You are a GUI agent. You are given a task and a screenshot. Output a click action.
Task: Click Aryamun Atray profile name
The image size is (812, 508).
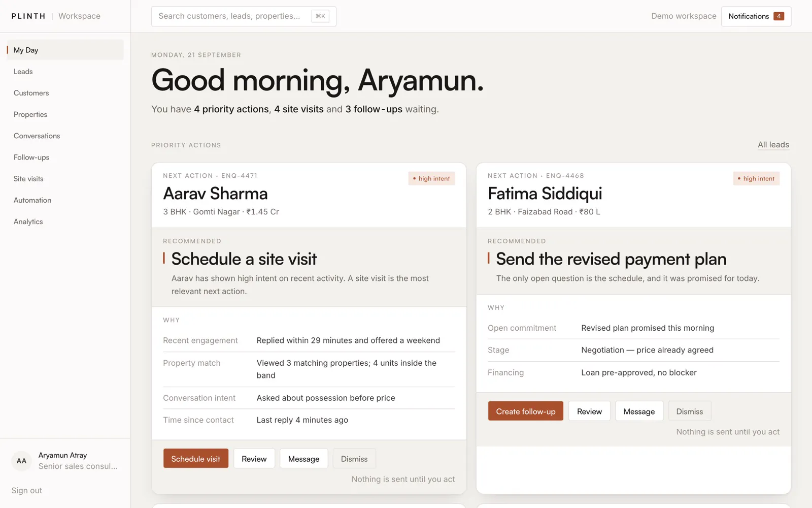click(x=63, y=455)
